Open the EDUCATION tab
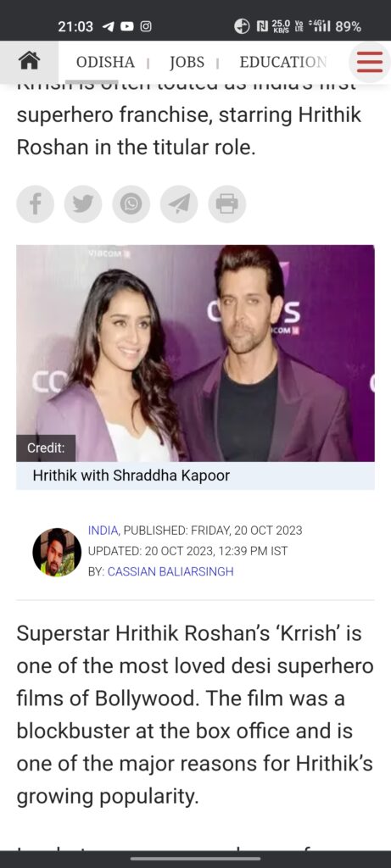 [283, 62]
